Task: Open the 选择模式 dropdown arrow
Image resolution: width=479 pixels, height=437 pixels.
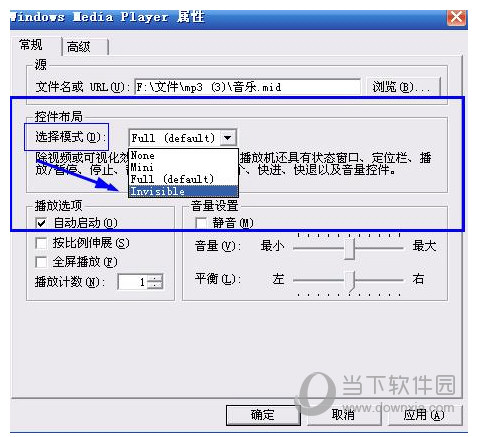Action: click(228, 138)
